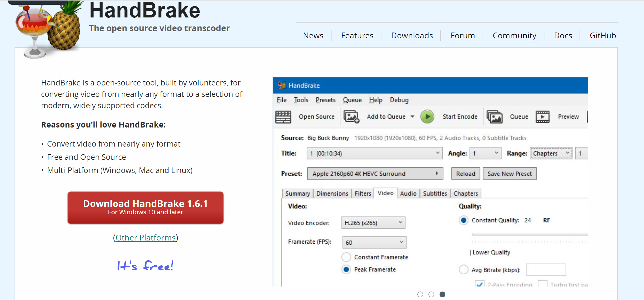Click the film clapperboard source icon
Image resolution: width=644 pixels, height=300 pixels.
click(x=285, y=116)
